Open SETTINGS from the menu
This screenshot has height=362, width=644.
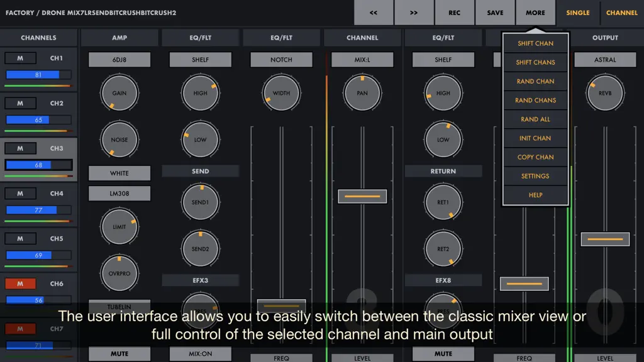pos(535,176)
